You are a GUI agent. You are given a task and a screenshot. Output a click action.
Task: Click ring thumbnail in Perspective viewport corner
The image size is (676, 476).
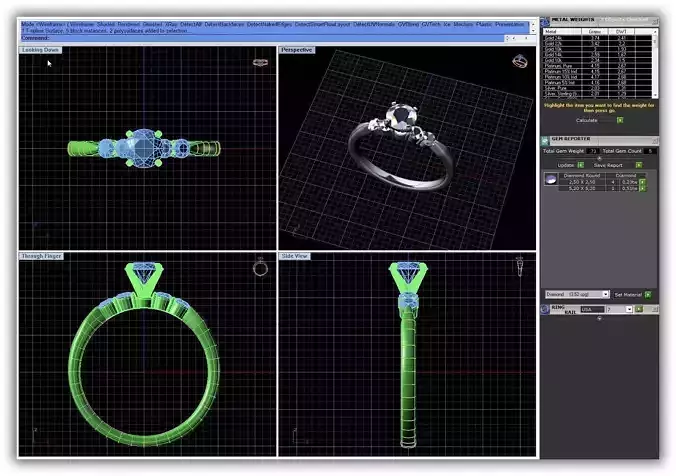coord(520,61)
